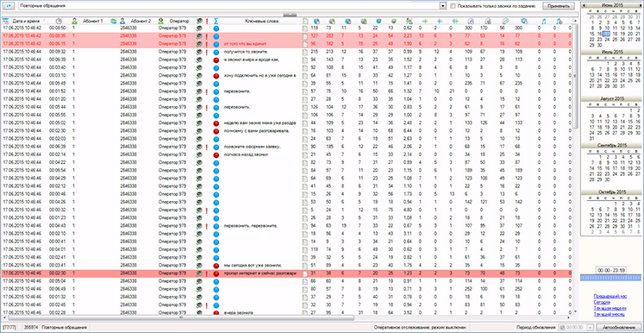Click red circle in 'вчера звонила' row
The width and height of the screenshot is (644, 333).
(216, 313)
